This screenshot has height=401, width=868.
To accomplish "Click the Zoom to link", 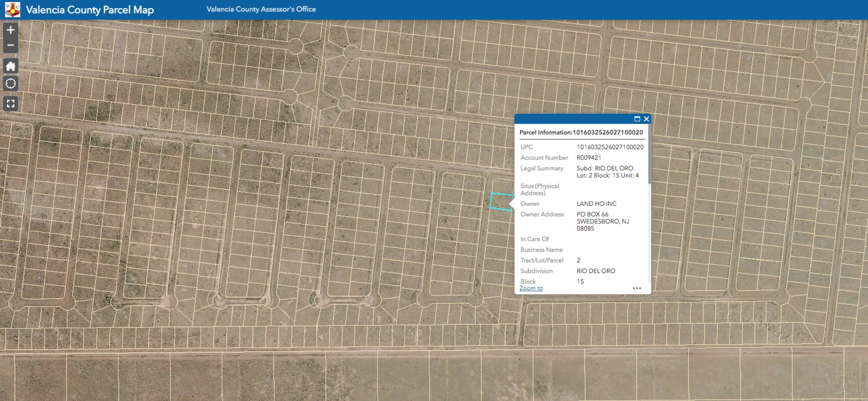I will pyautogui.click(x=531, y=288).
